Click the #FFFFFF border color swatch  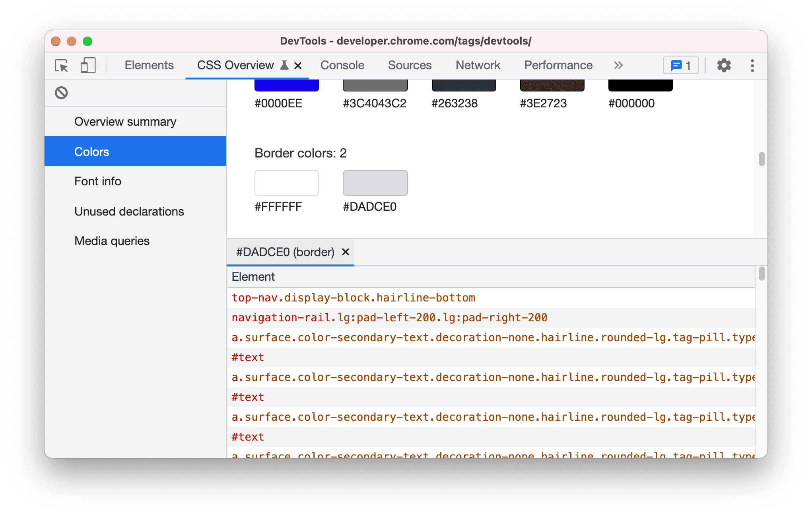click(x=286, y=183)
